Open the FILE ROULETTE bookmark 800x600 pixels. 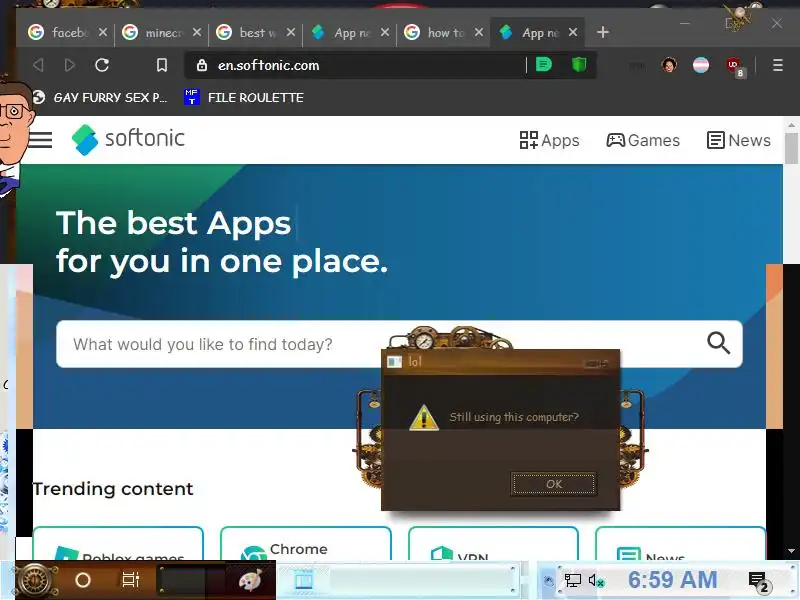pyautogui.click(x=244, y=97)
